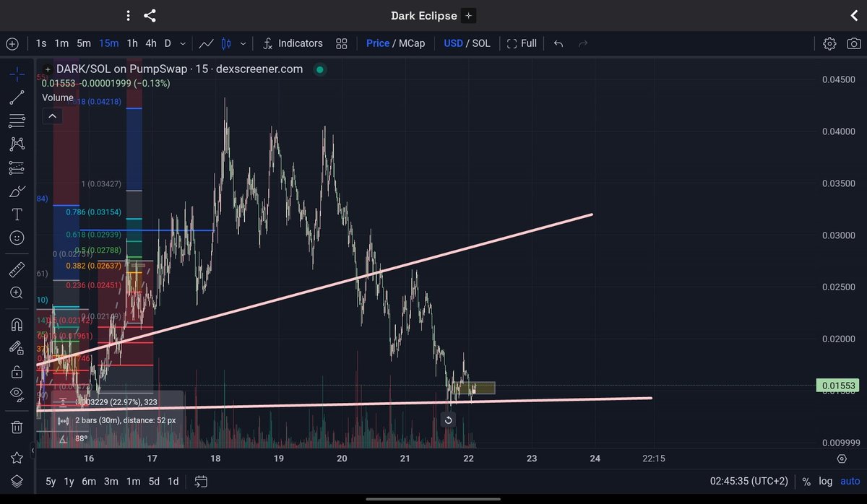The height and width of the screenshot is (504, 867).
Task: Open the emoji icons tool
Action: click(x=17, y=238)
